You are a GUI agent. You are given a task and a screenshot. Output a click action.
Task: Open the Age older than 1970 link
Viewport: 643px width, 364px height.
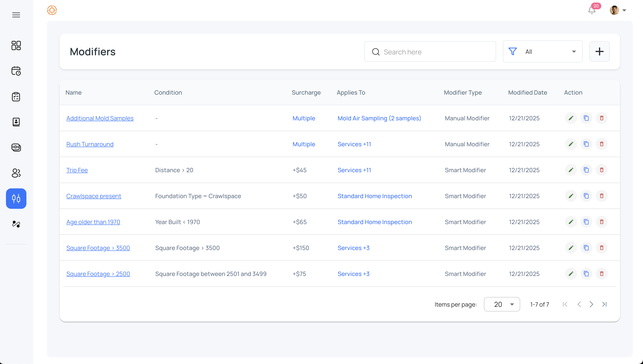pos(93,222)
